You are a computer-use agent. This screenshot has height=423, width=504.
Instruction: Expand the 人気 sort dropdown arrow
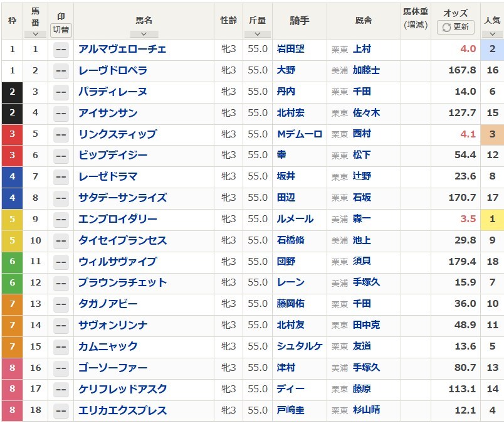point(492,34)
